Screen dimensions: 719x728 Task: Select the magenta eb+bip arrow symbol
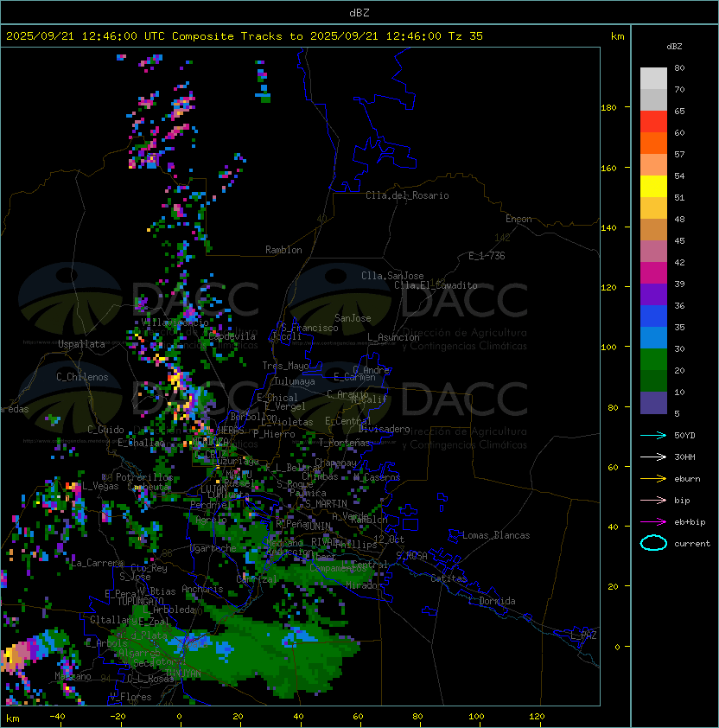pos(653,522)
